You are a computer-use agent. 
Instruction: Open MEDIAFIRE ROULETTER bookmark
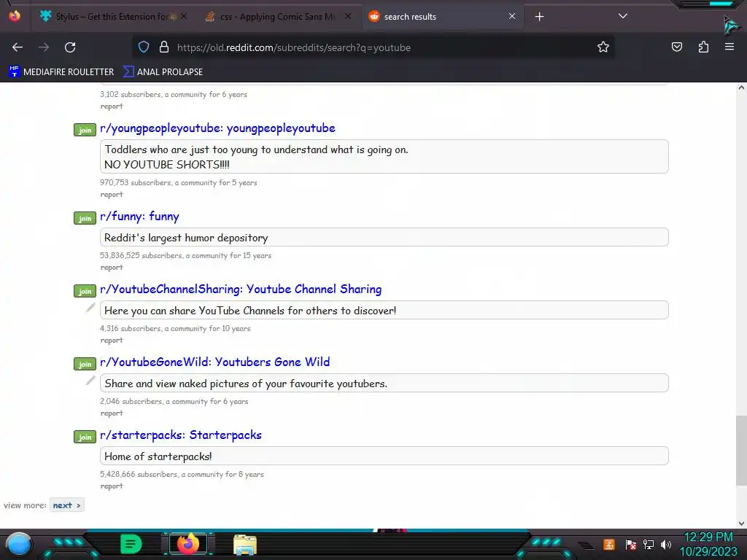click(61, 72)
